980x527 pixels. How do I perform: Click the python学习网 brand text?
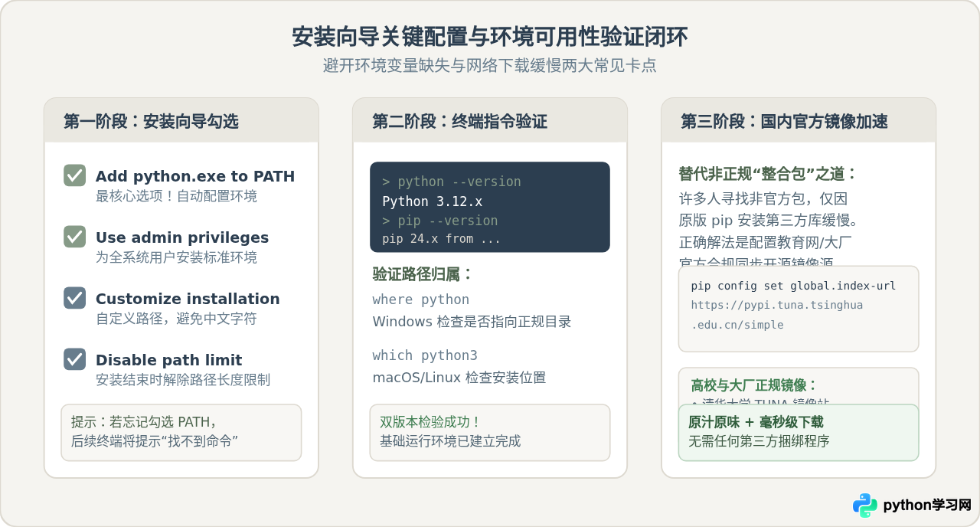click(927, 506)
